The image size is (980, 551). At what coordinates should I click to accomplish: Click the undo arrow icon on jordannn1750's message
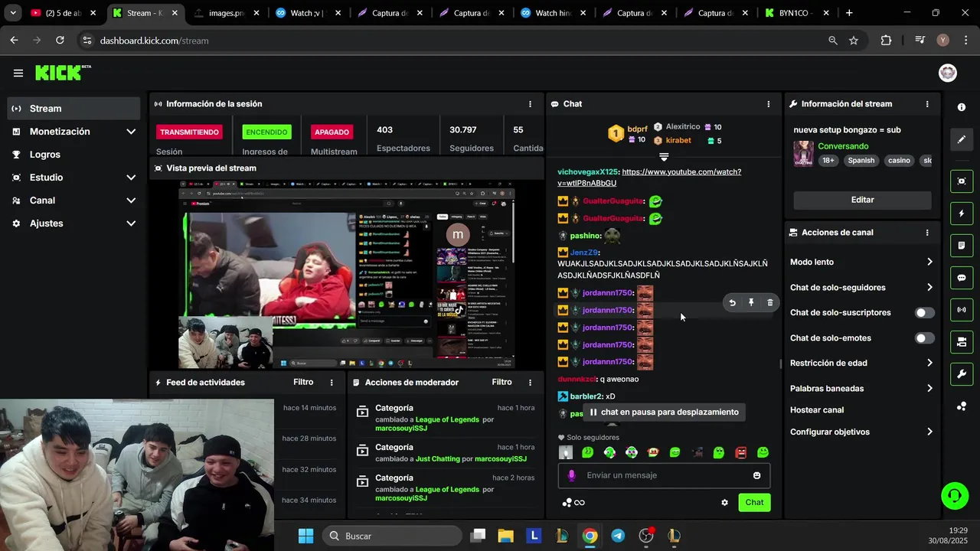(x=732, y=303)
